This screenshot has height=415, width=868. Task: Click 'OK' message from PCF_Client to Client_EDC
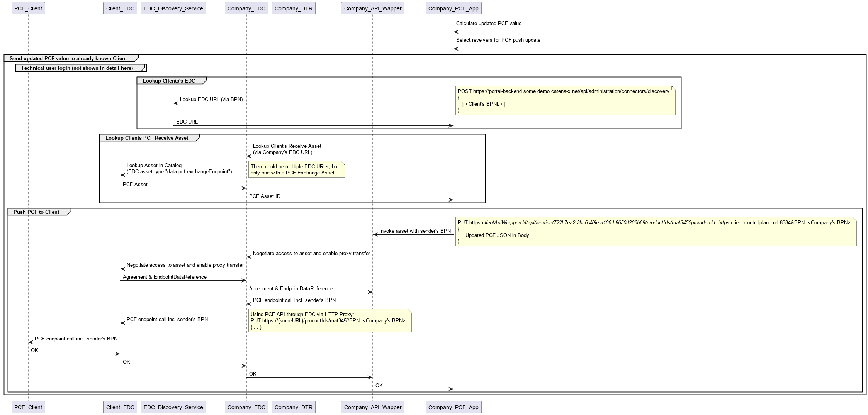pyautogui.click(x=34, y=351)
